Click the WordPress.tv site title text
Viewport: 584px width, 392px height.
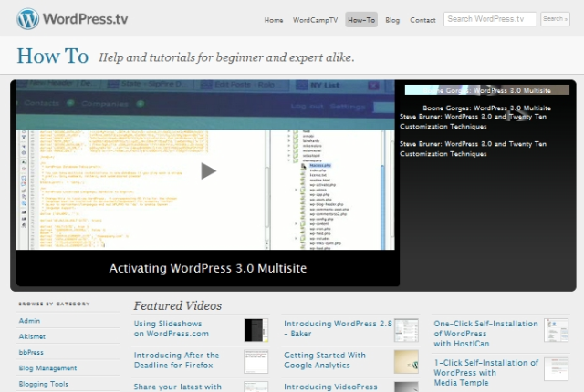tap(85, 19)
